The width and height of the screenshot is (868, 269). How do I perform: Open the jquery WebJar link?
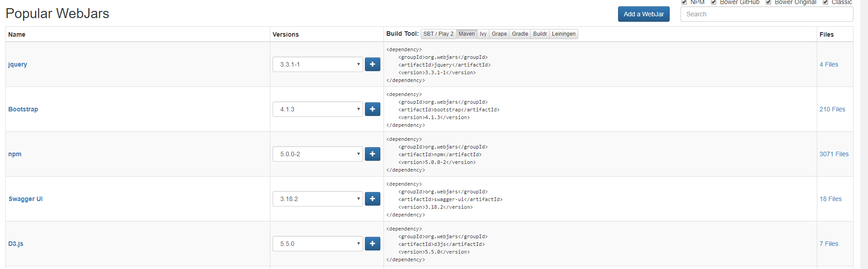pyautogui.click(x=18, y=64)
